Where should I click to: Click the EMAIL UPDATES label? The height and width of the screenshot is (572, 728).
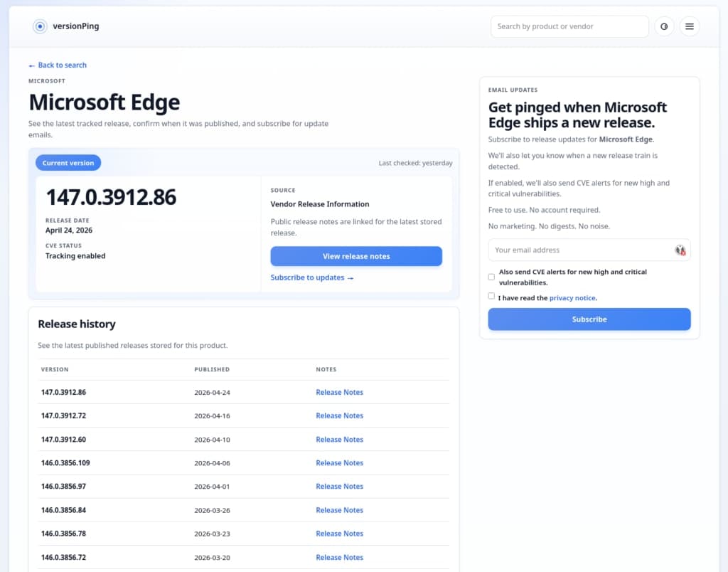513,90
